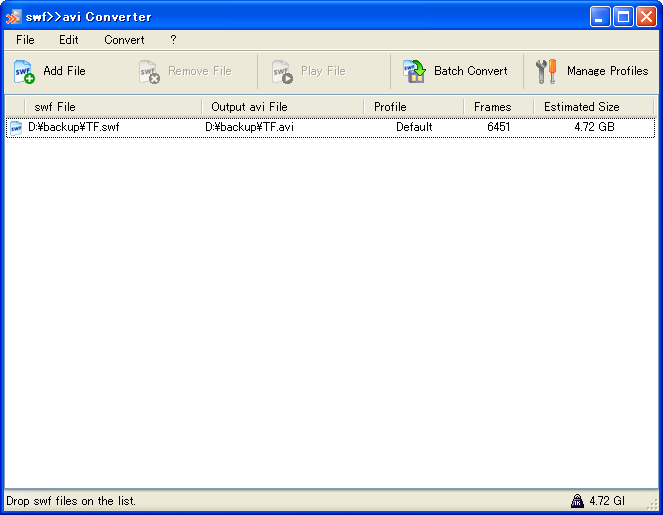Click the weight icon in status bar

tap(577, 501)
